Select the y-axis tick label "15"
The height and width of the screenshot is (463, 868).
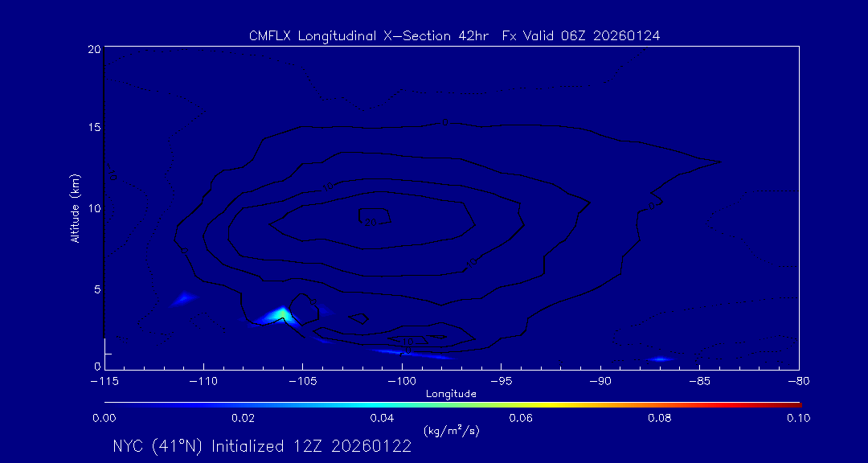pyautogui.click(x=93, y=127)
